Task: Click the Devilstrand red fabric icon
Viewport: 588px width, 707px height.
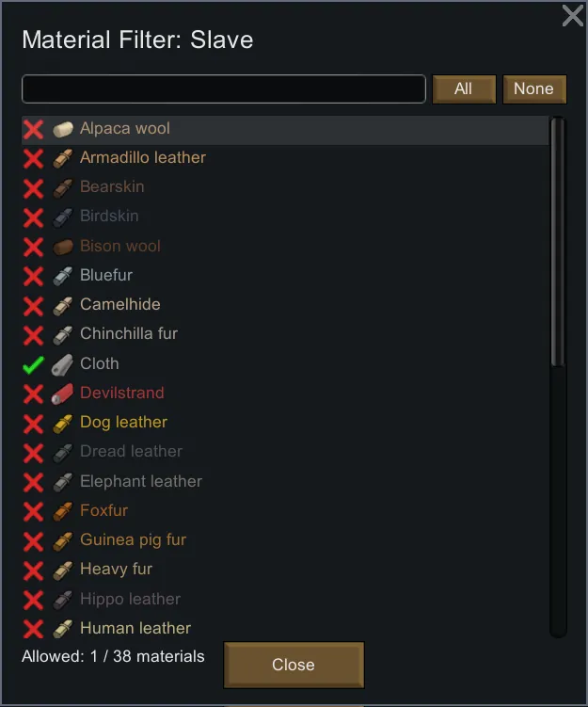Action: [x=63, y=394]
